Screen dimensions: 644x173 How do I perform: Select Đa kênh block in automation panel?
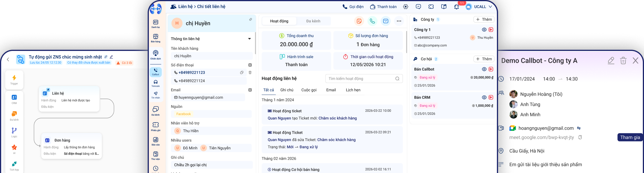click(x=14, y=116)
